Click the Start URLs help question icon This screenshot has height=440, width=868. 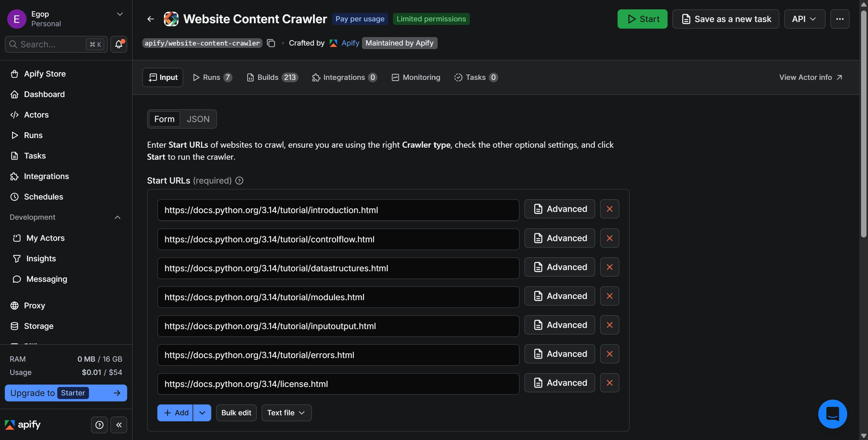[239, 181]
